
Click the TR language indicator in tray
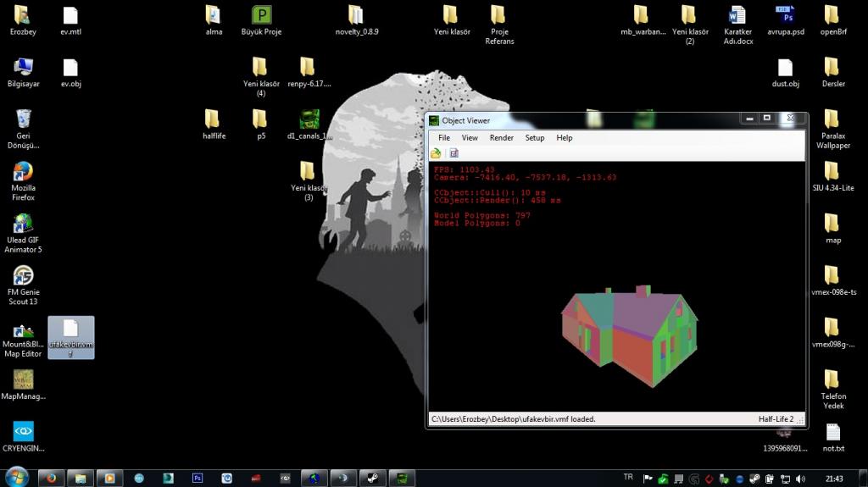[628, 478]
